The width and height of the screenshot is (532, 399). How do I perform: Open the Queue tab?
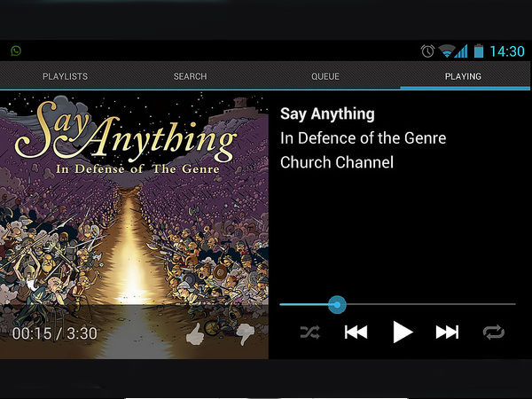coord(325,76)
